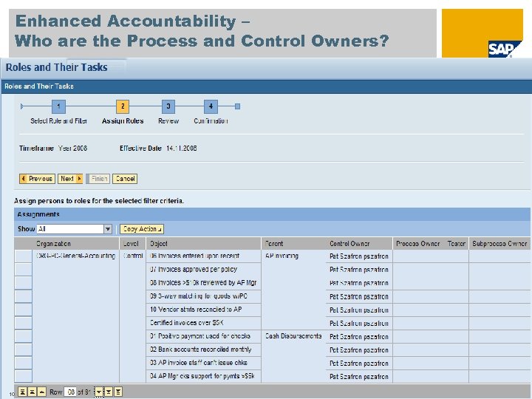Click the Control Owner column header

[359, 244]
